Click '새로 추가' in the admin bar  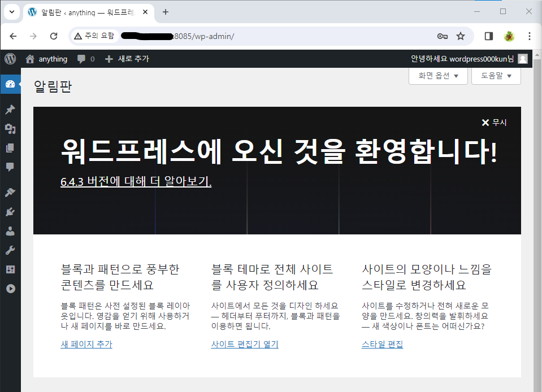[127, 59]
